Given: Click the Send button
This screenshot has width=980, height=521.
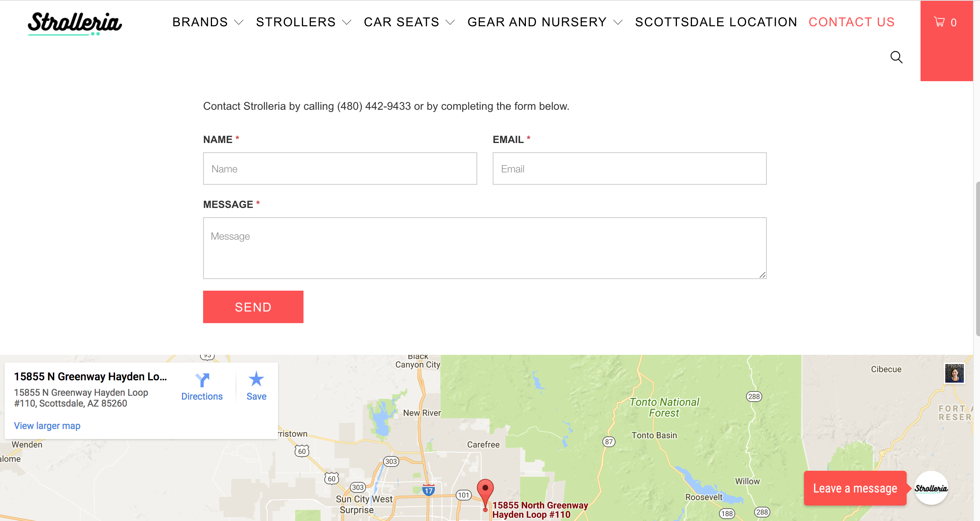Looking at the screenshot, I should click(x=253, y=307).
